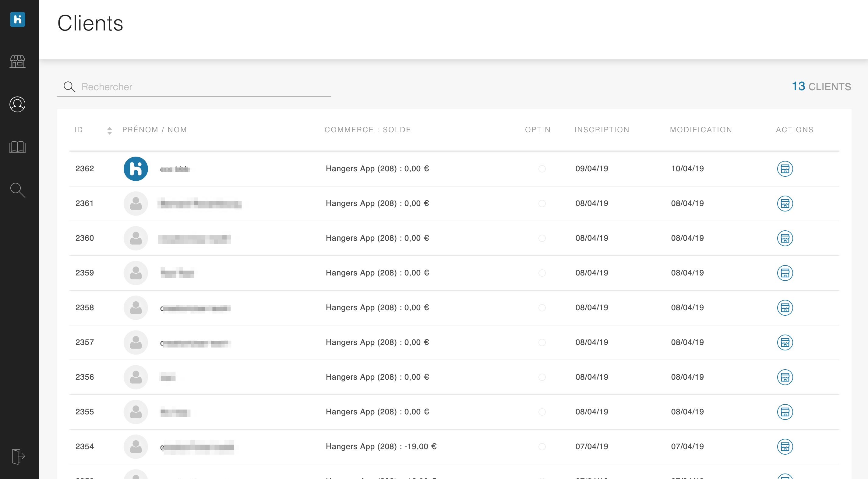Toggle optin radio for client 2358

click(x=542, y=307)
